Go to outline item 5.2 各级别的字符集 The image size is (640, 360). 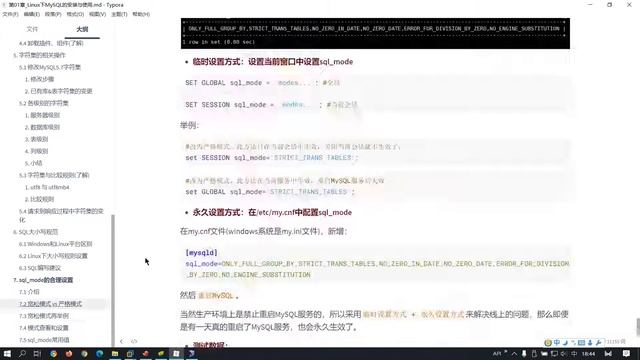point(44,103)
